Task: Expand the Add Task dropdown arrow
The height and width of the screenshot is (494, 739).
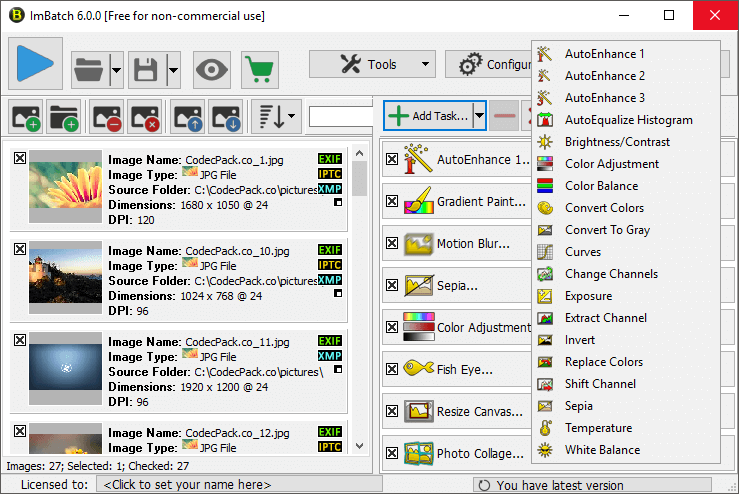Action: tap(479, 116)
